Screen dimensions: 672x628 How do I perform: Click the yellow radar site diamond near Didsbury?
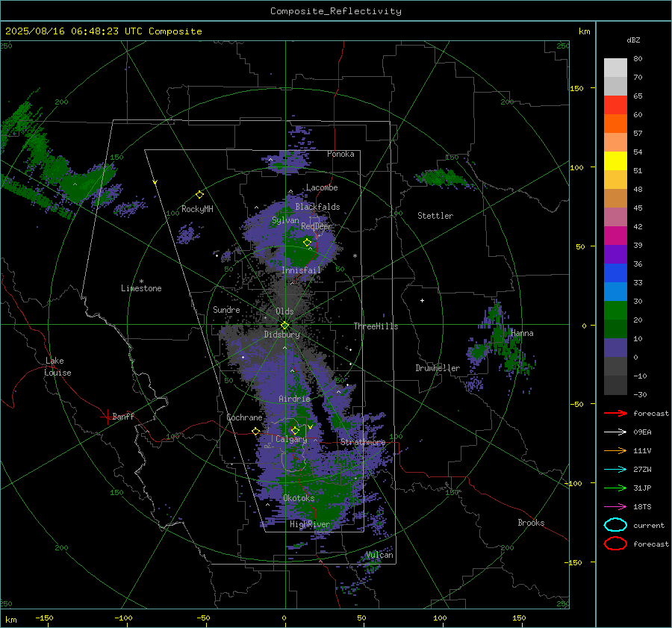click(x=284, y=325)
